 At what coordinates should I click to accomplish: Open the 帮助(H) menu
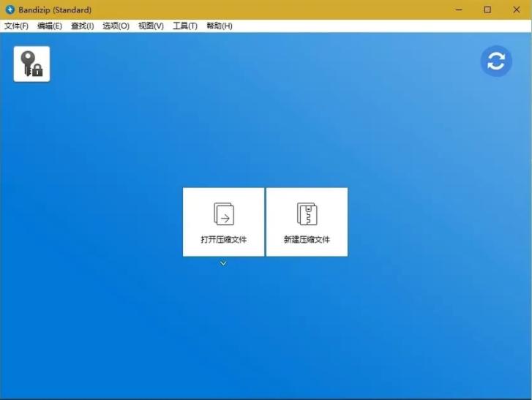[220, 26]
